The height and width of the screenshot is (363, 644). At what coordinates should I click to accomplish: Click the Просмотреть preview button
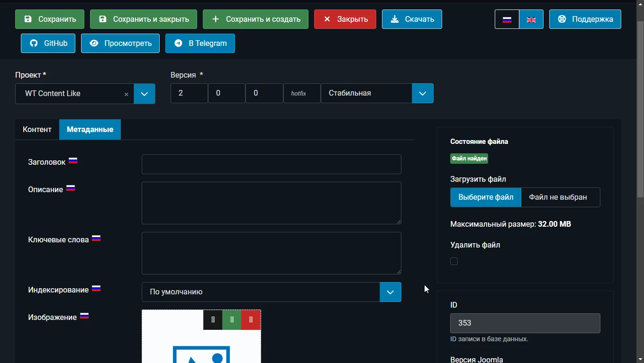click(x=120, y=43)
